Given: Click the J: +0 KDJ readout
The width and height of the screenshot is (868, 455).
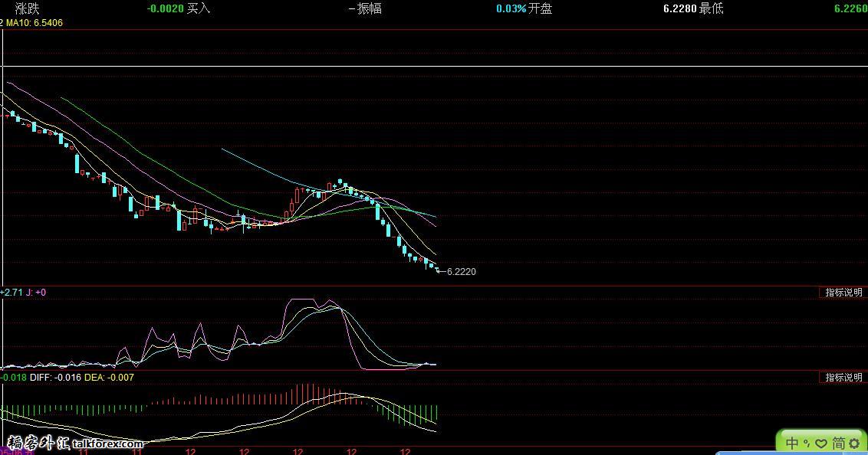Looking at the screenshot, I should (x=36, y=293).
